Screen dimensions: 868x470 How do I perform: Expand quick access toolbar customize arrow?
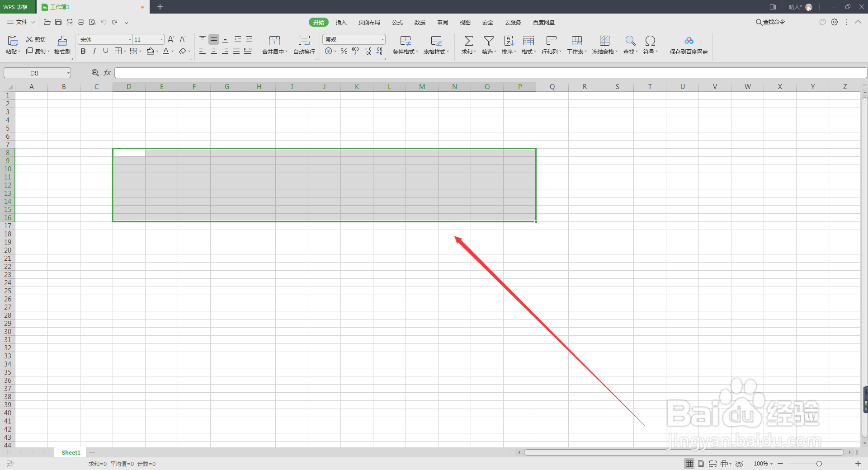[x=126, y=22]
